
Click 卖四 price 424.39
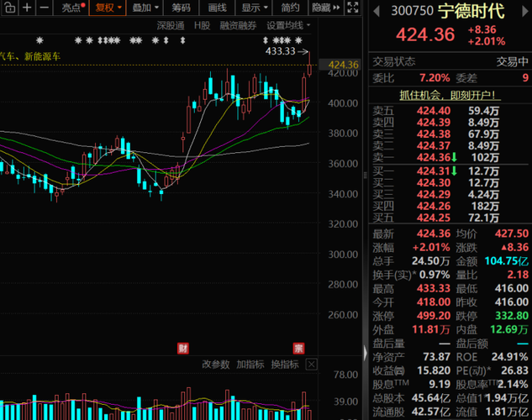click(434, 122)
